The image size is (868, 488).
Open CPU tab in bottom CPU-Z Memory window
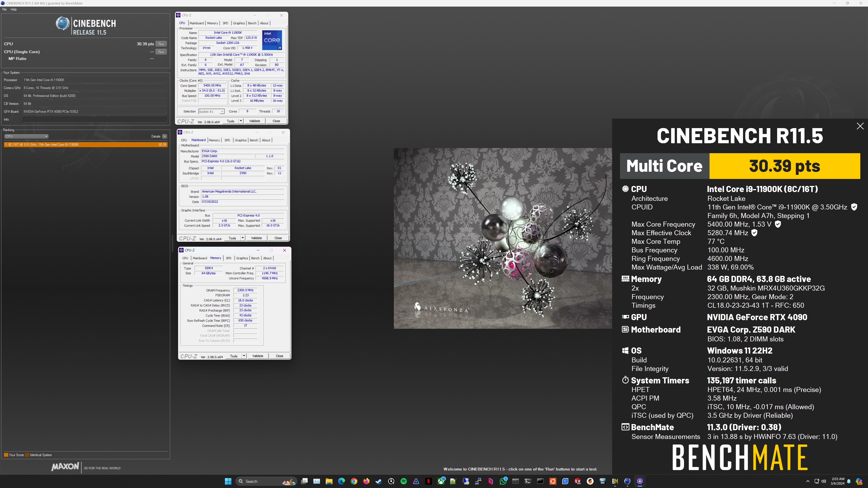click(185, 258)
